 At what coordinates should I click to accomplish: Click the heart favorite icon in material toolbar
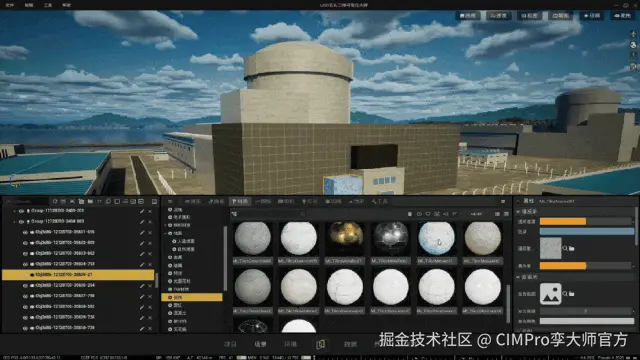point(428,214)
